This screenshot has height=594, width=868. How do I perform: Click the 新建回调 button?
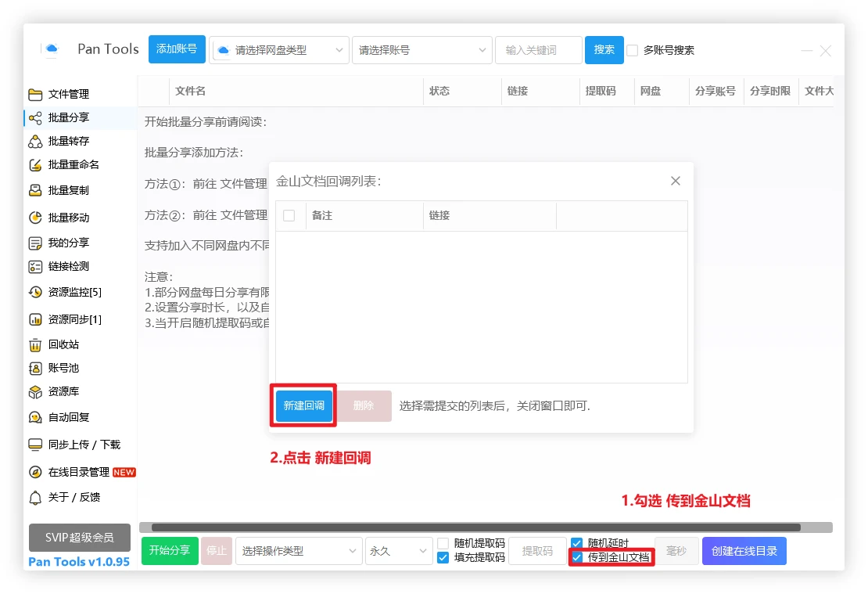[x=304, y=406]
